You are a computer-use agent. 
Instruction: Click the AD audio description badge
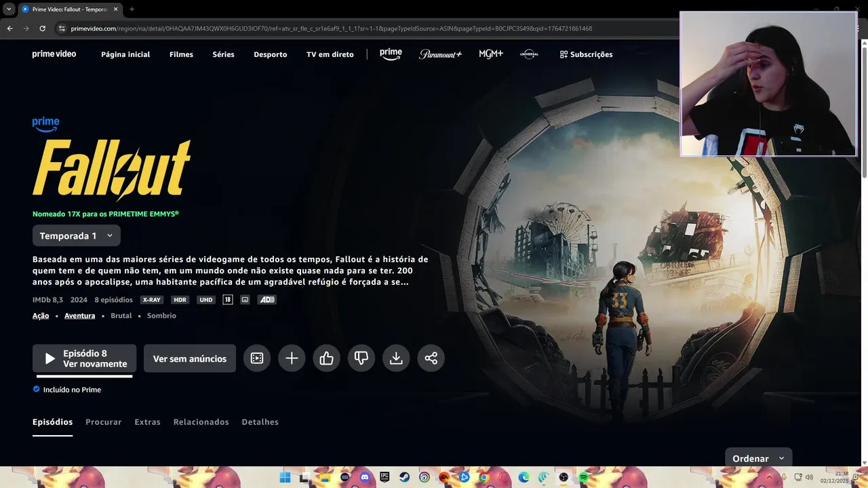tap(267, 300)
